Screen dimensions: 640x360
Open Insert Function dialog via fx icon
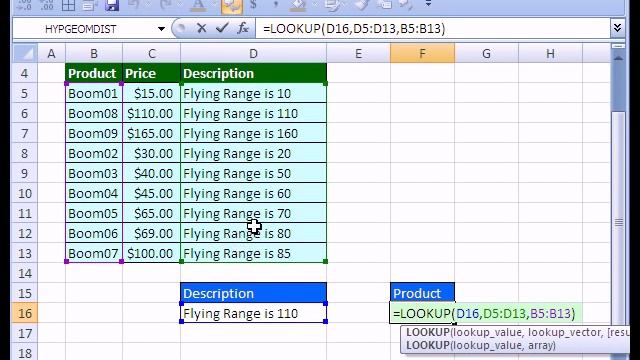tap(243, 28)
